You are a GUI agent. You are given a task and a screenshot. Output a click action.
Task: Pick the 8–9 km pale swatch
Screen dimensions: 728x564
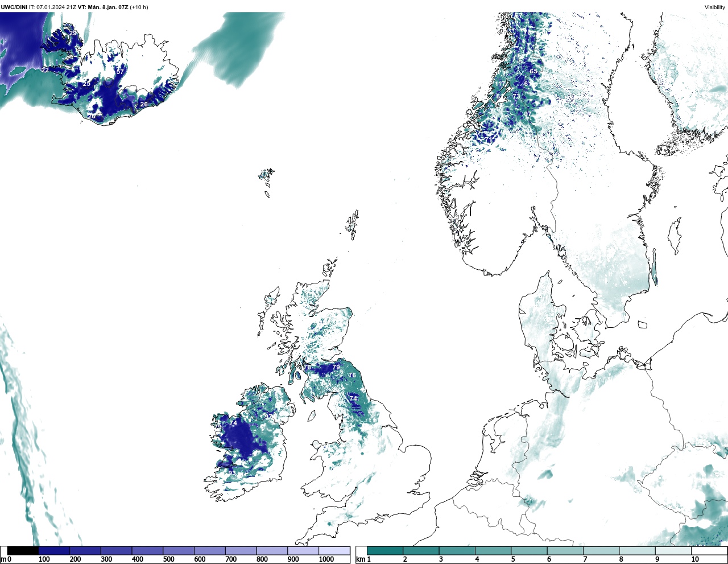click(637, 550)
